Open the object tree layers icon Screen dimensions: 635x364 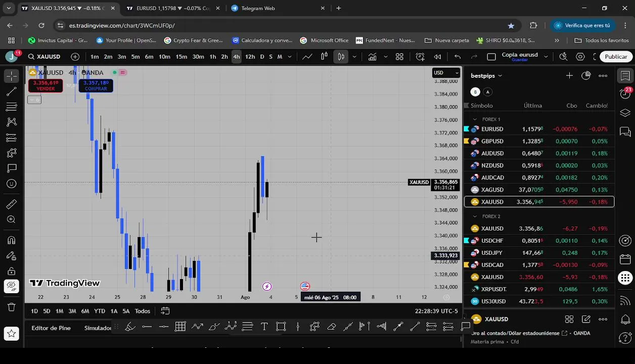click(625, 113)
